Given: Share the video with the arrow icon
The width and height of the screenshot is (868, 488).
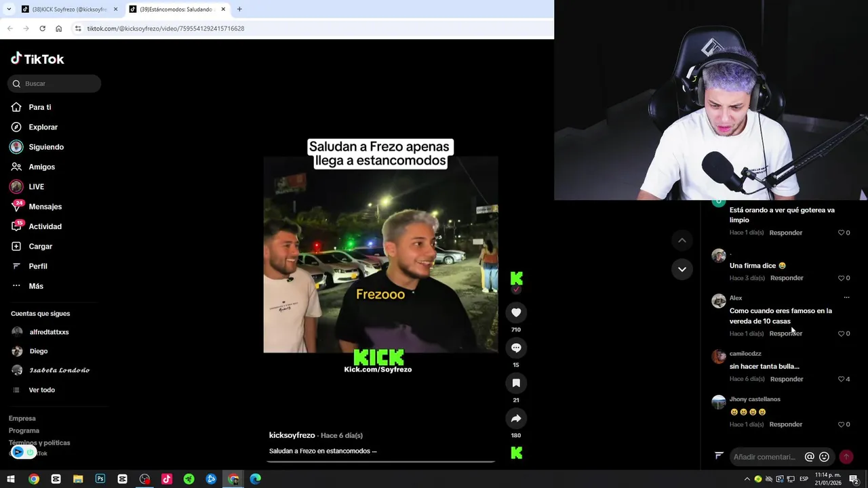Looking at the screenshot, I should point(516,418).
